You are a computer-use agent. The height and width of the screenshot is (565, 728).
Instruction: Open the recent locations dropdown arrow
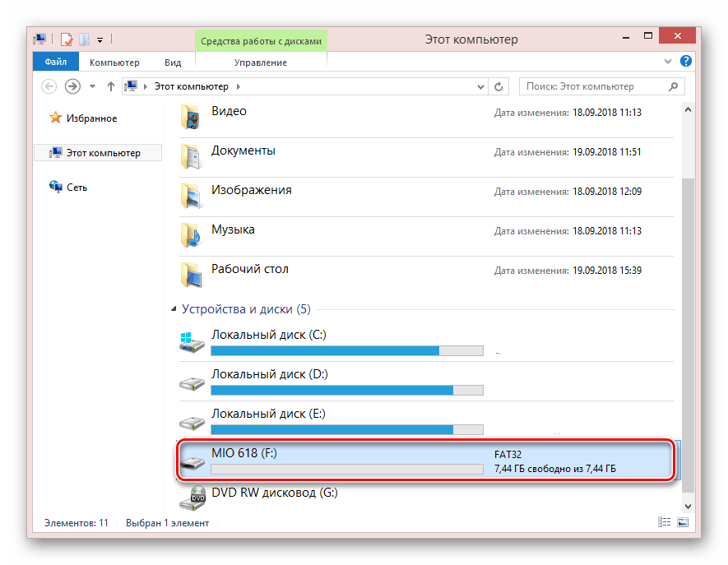pos(90,86)
